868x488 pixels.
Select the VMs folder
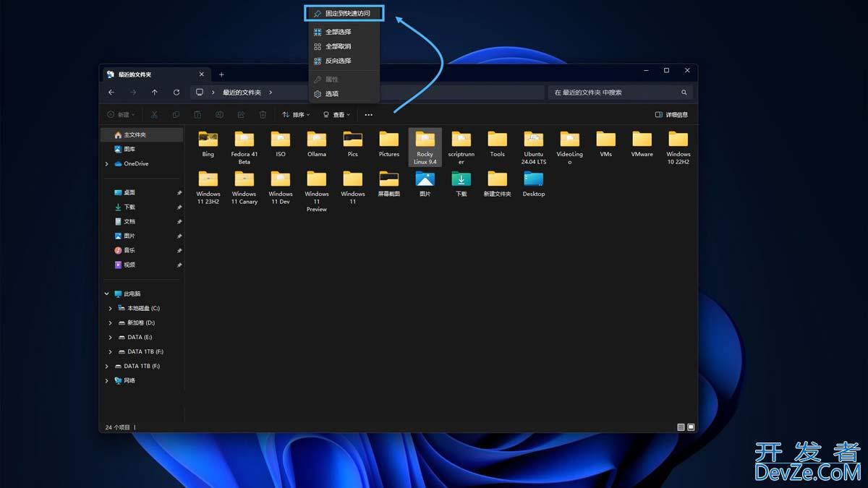[x=606, y=144]
